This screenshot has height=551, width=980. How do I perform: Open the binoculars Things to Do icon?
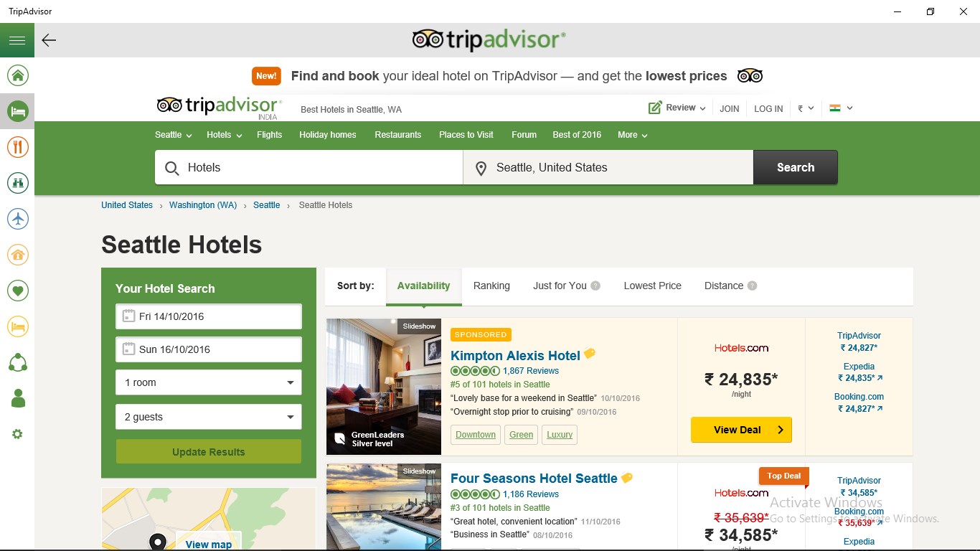pos(17,183)
